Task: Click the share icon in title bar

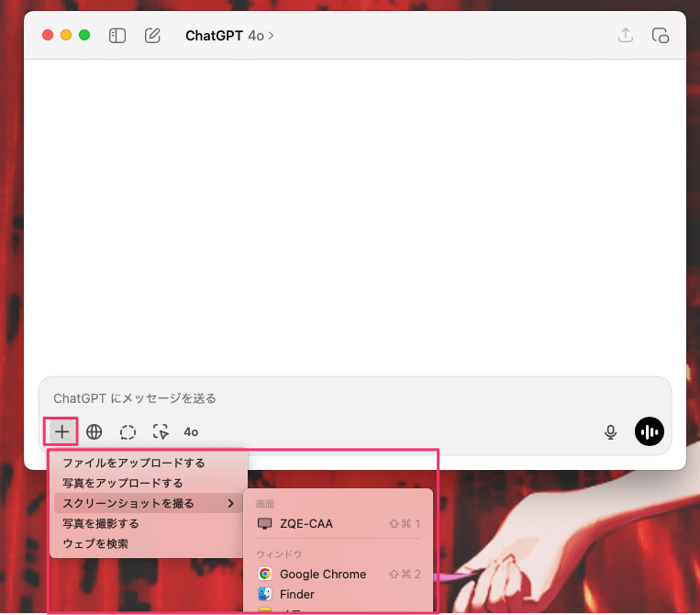Action: [626, 36]
